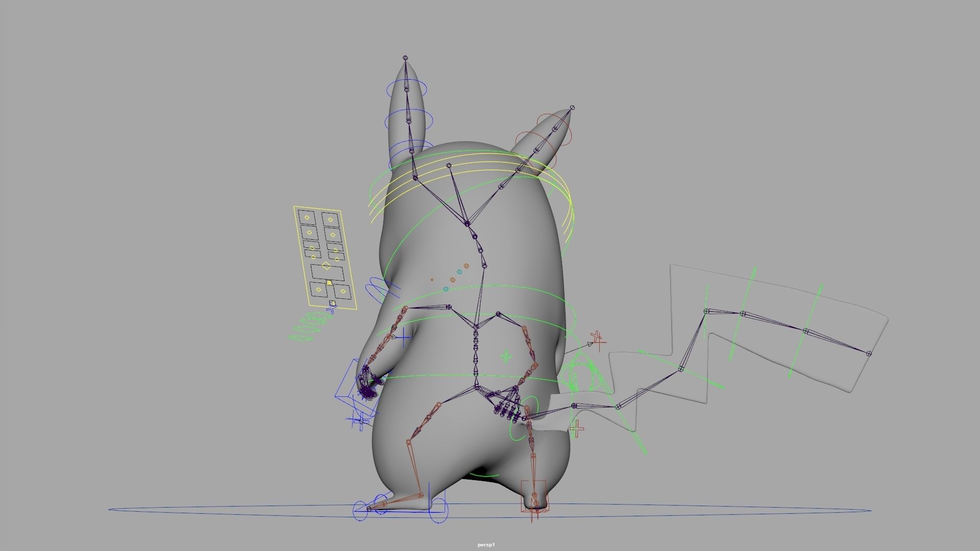This screenshot has height=551, width=980.
Task: Pick the blue circle control at the left toe
Action: pyautogui.click(x=360, y=510)
